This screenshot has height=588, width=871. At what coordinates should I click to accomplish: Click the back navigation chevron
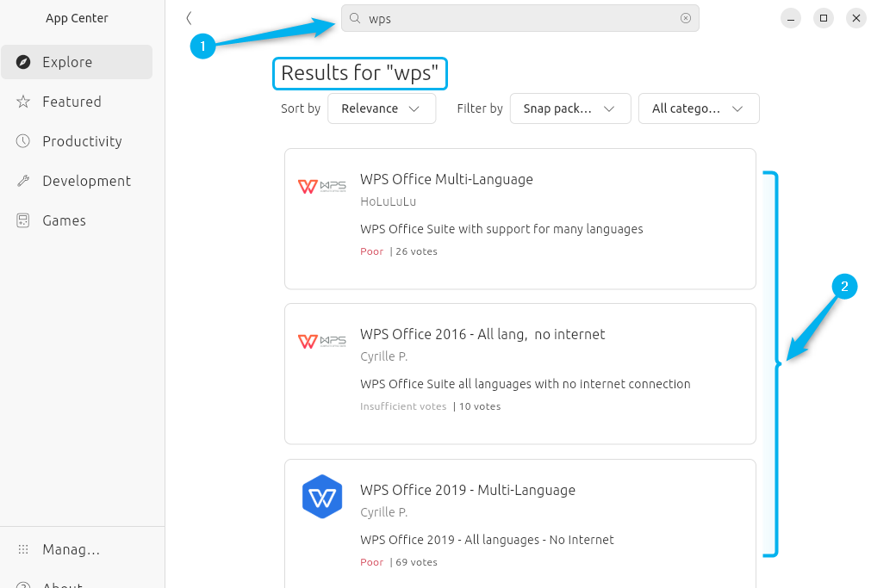click(x=188, y=17)
